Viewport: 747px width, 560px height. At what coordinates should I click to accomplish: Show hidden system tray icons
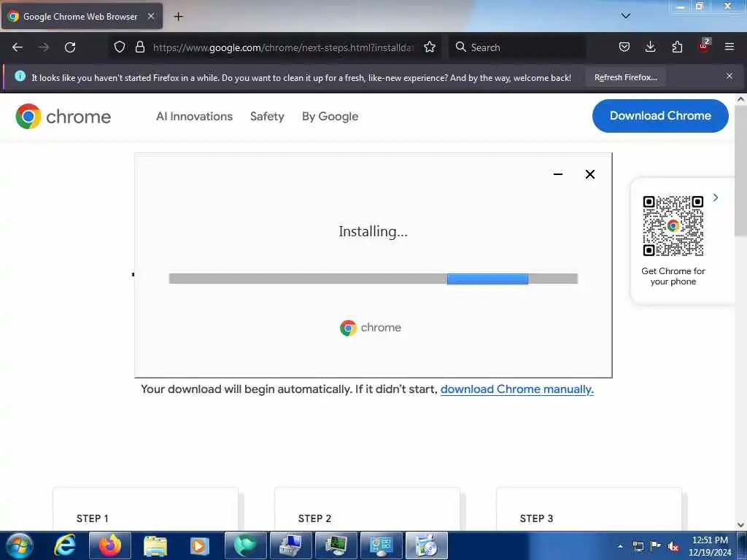click(620, 546)
